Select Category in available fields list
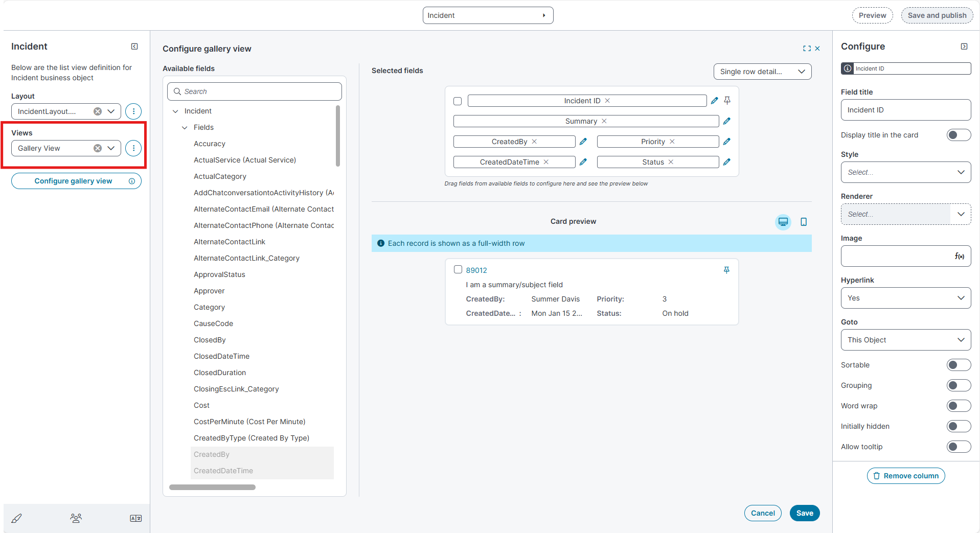The width and height of the screenshot is (980, 533). coord(209,307)
